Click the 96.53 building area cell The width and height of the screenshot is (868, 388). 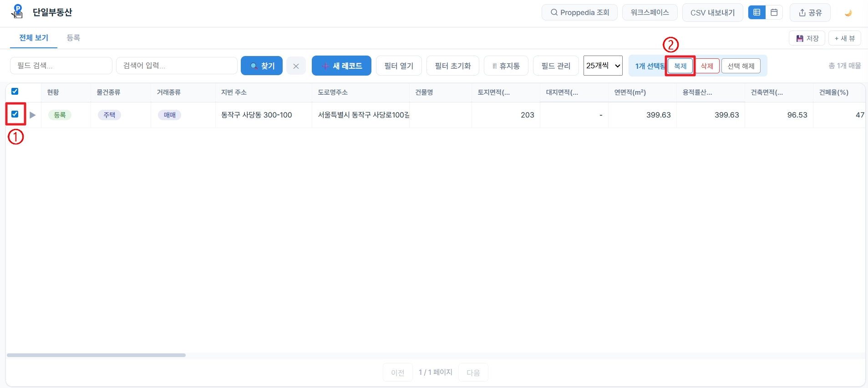click(779, 115)
